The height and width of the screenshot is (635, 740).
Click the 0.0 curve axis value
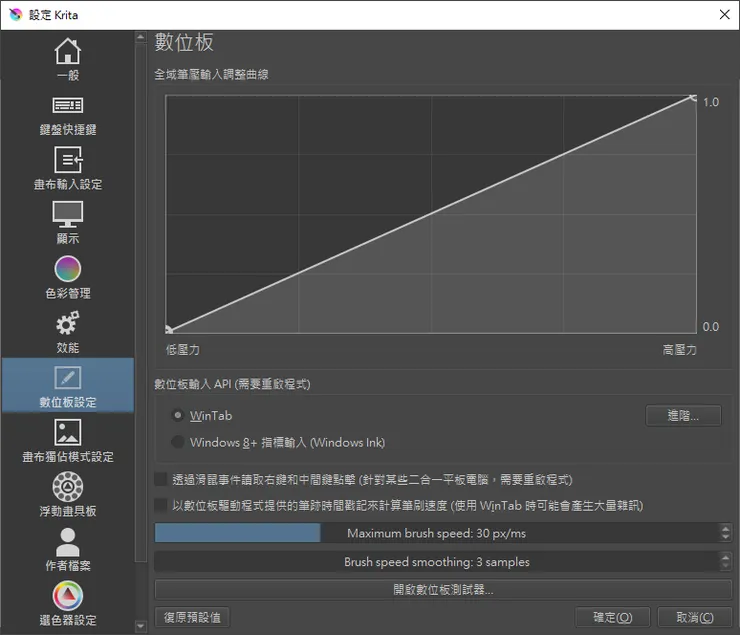click(x=711, y=326)
